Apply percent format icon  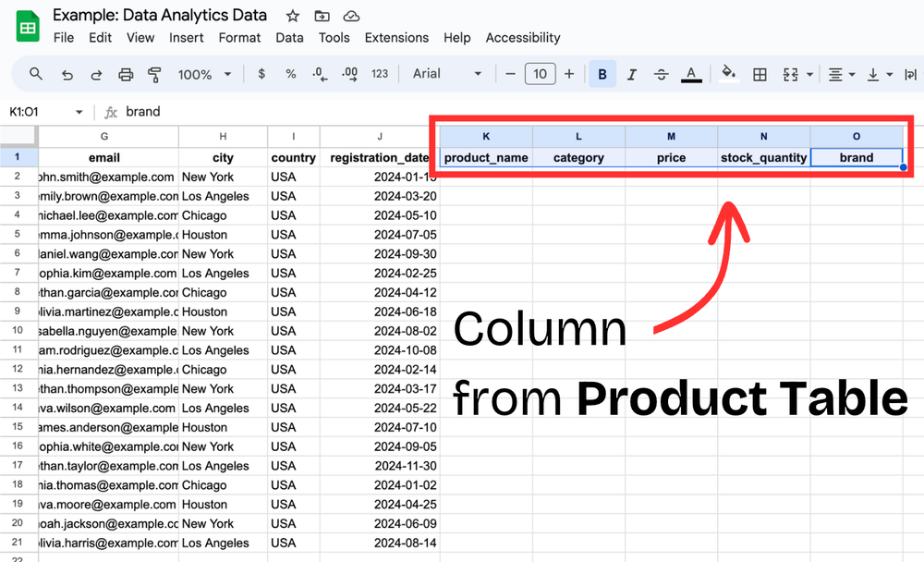click(291, 74)
